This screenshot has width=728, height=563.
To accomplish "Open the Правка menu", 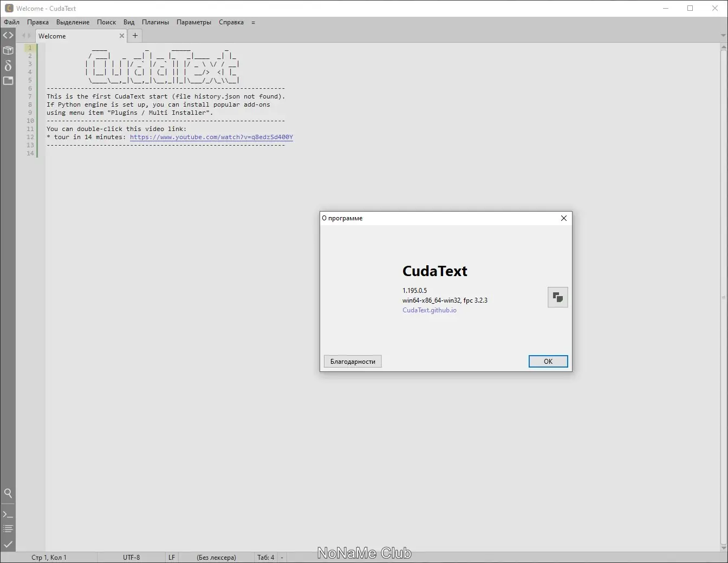I will pos(38,22).
